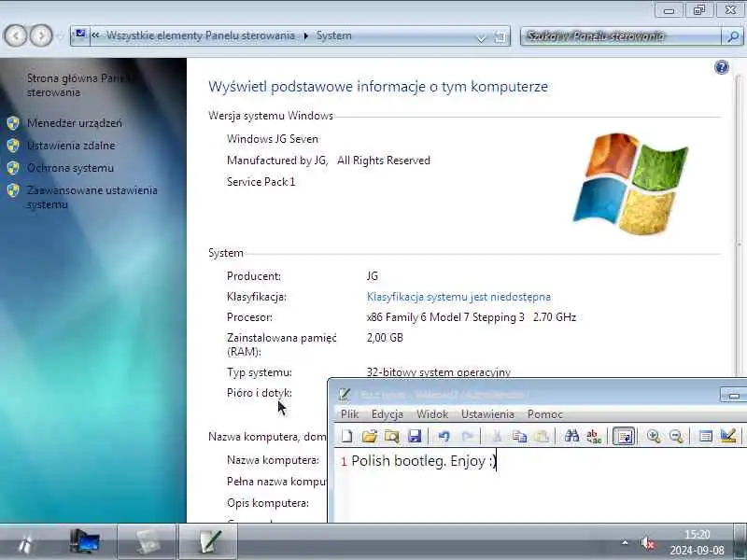The image size is (747, 560).
Task: Zoom in with magnifier plus icon
Action: (x=653, y=436)
